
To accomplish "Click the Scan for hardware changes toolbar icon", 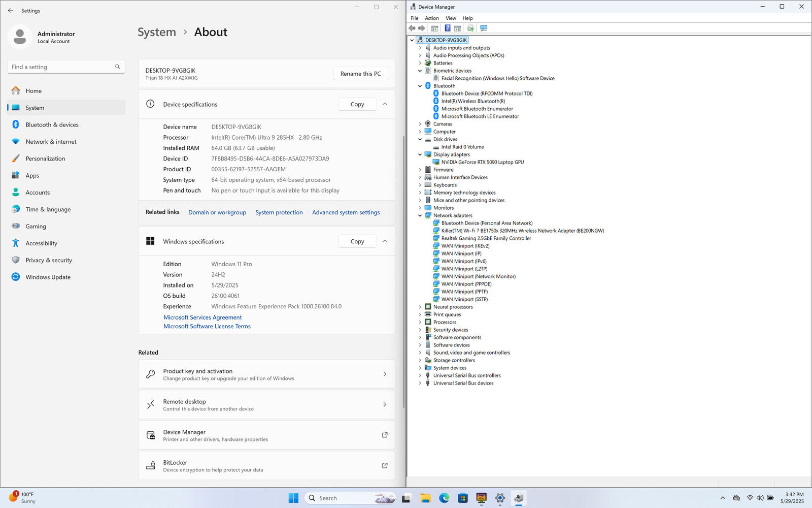I will click(484, 28).
